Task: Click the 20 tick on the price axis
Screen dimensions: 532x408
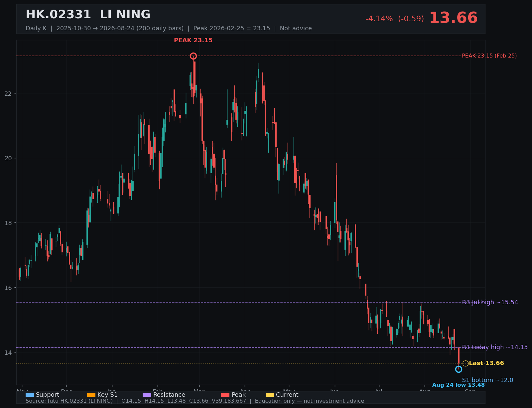Action: tap(8, 158)
